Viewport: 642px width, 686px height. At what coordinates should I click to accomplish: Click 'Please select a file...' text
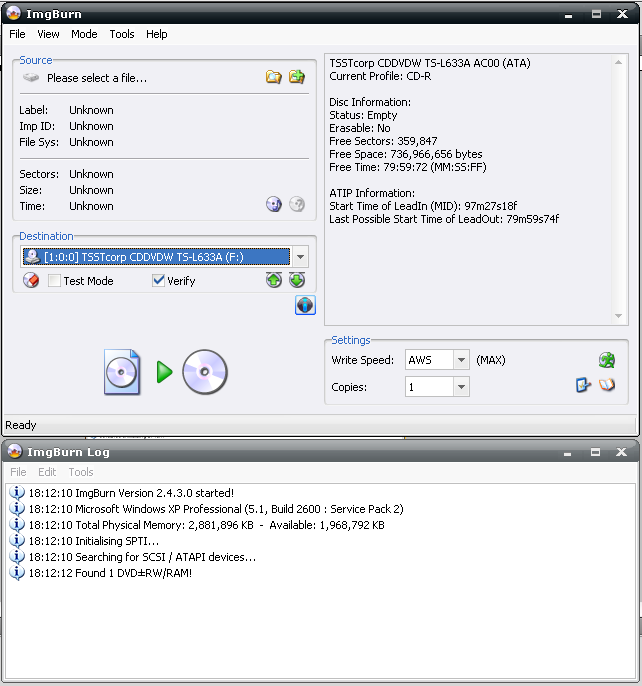[97, 78]
